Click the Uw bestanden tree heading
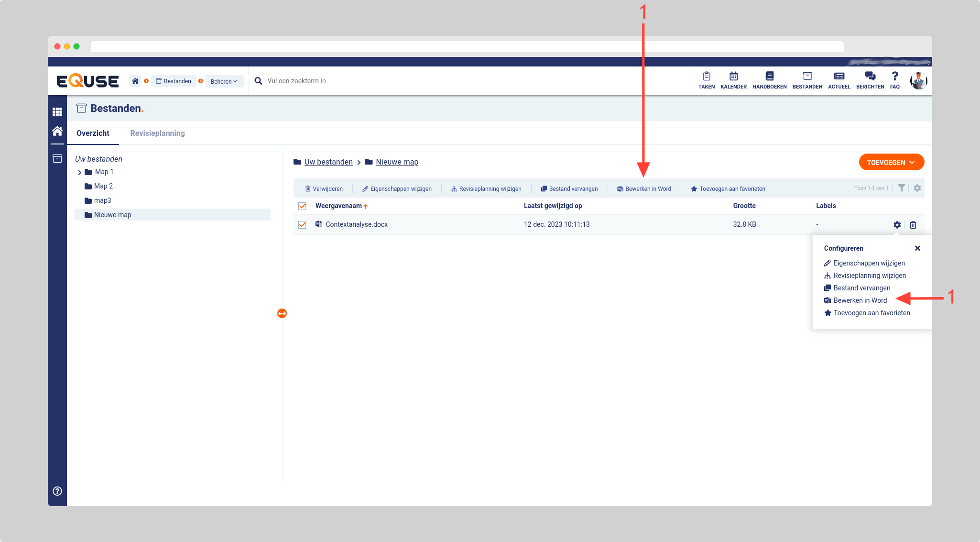Viewport: 980px width, 542px height. point(98,159)
